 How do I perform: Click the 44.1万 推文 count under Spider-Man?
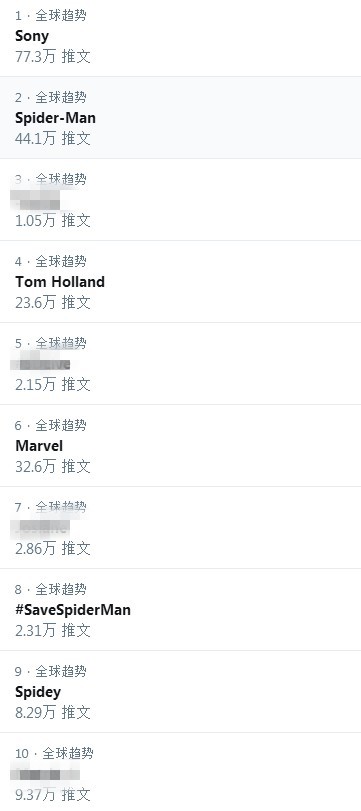coord(53,138)
